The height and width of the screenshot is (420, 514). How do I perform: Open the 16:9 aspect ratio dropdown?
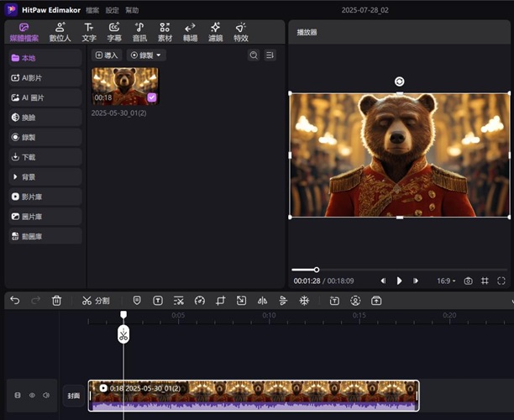point(446,281)
